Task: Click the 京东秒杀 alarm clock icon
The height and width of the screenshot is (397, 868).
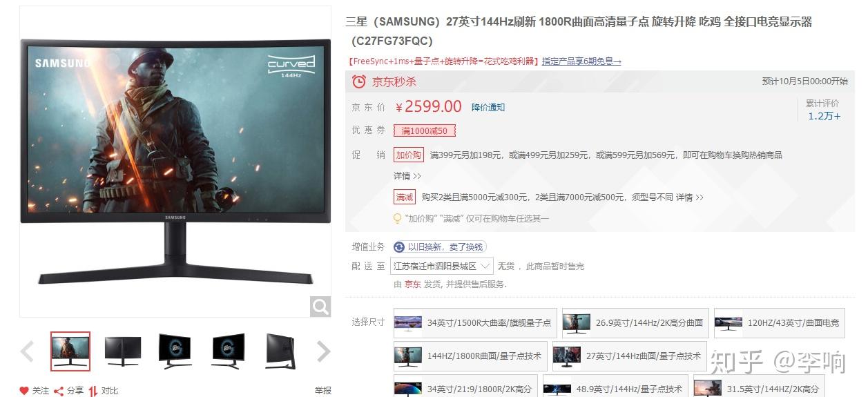Action: click(359, 81)
